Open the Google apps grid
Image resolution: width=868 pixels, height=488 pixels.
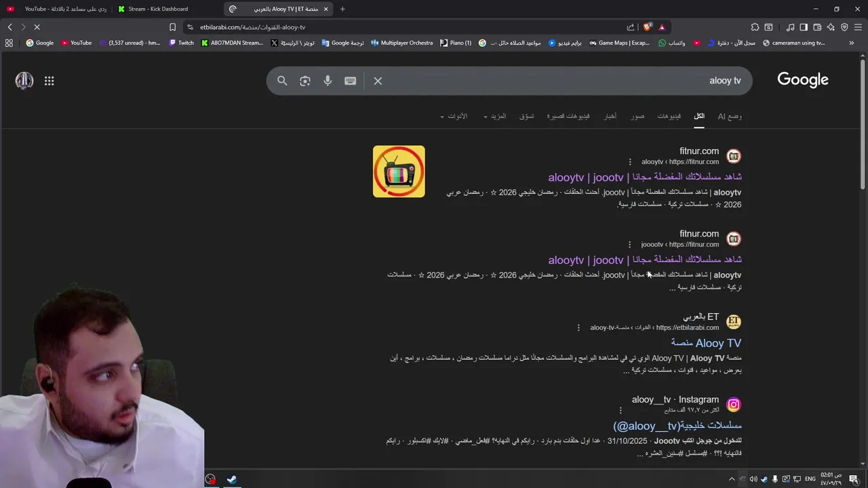[49, 81]
